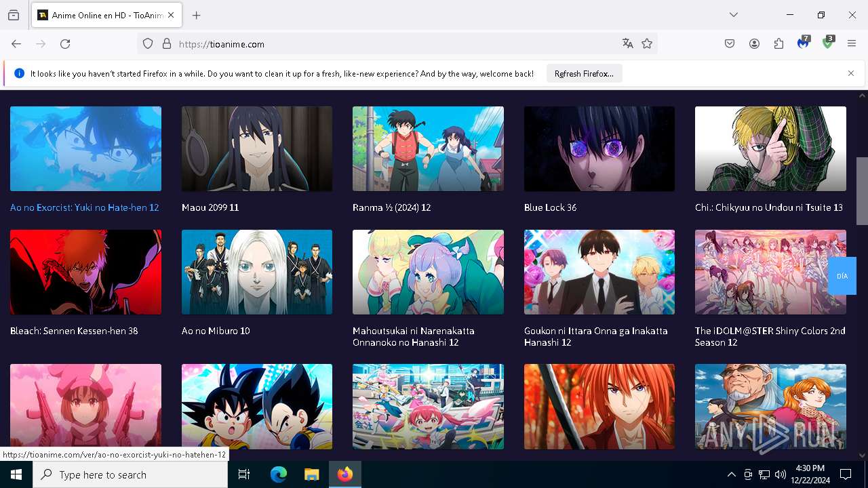Screen dimensions: 868x488
Task: Open the Bleach: Sennen Kessen-hen 38 title
Action: click(x=74, y=331)
